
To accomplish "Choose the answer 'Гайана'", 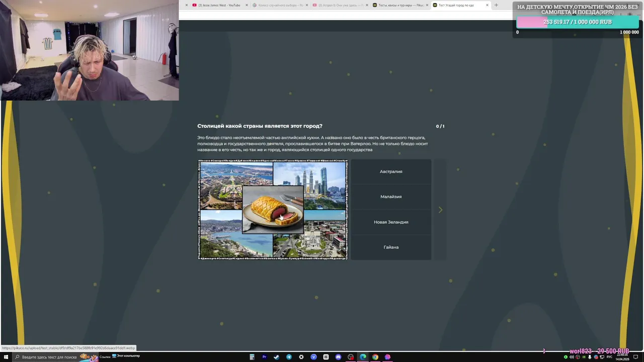I will [x=391, y=247].
